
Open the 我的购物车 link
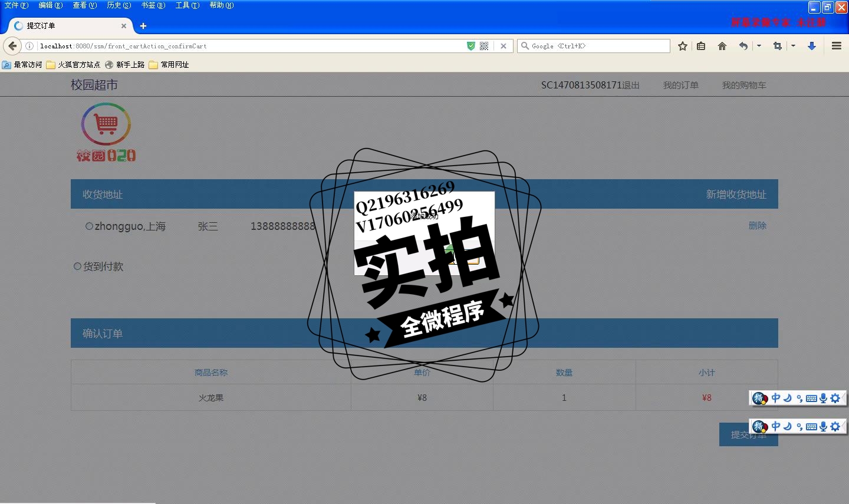coord(744,85)
